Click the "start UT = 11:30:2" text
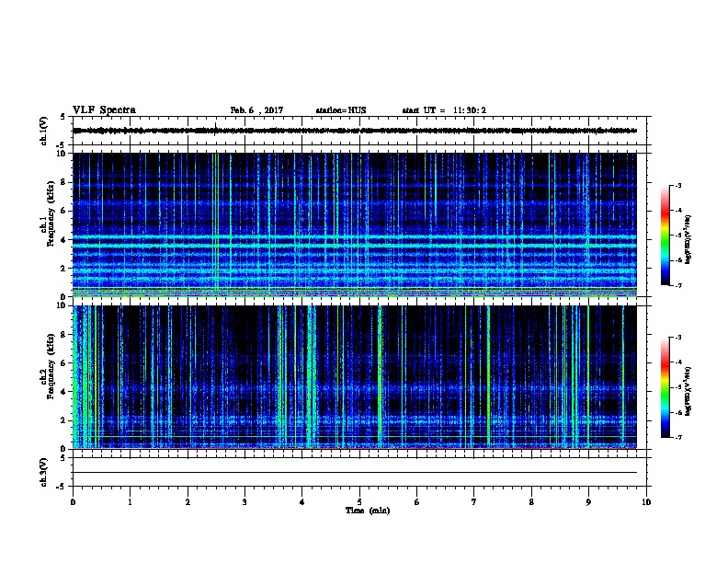 coord(444,110)
